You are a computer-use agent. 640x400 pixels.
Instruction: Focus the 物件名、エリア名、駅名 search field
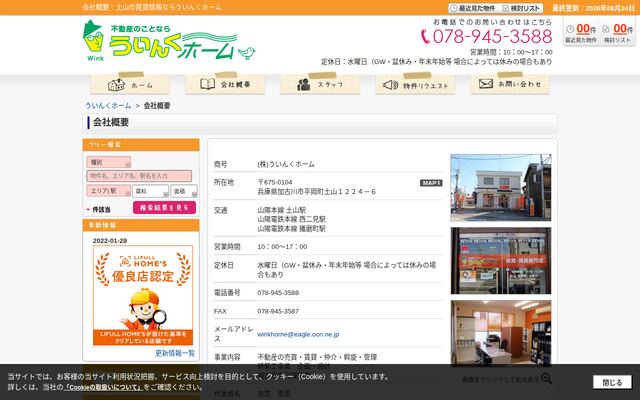[x=139, y=176]
